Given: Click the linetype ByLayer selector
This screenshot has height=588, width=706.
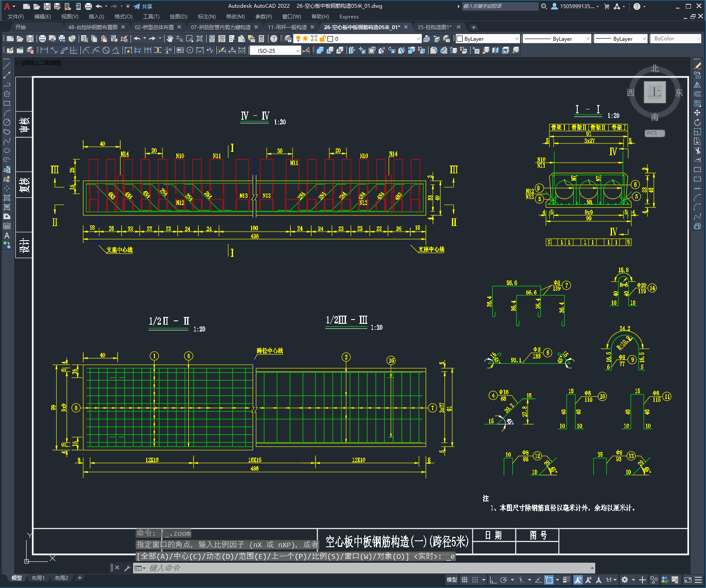Looking at the screenshot, I should pyautogui.click(x=557, y=39).
